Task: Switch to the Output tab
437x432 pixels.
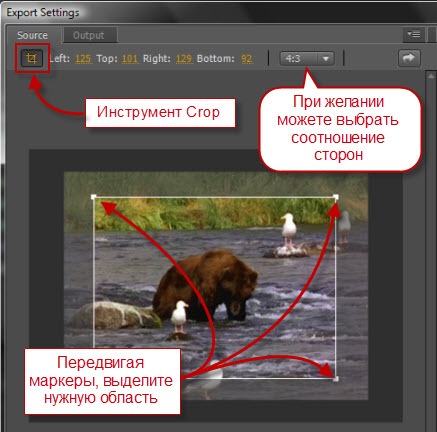Action: 89,35
